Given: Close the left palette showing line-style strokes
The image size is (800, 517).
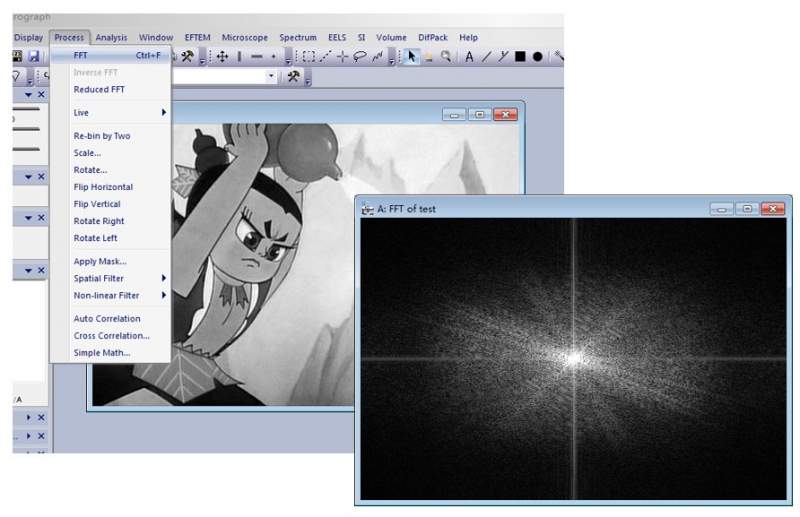Looking at the screenshot, I should click(x=41, y=94).
